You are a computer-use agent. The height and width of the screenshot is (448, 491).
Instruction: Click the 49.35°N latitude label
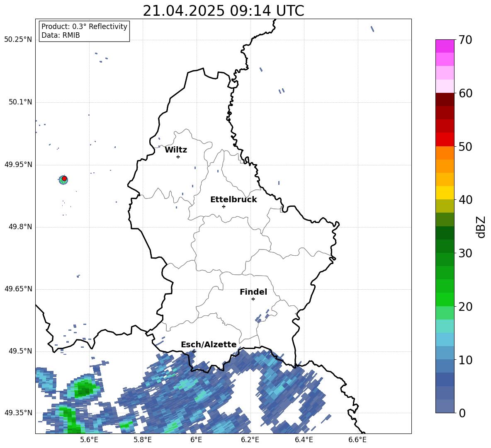pos(18,413)
